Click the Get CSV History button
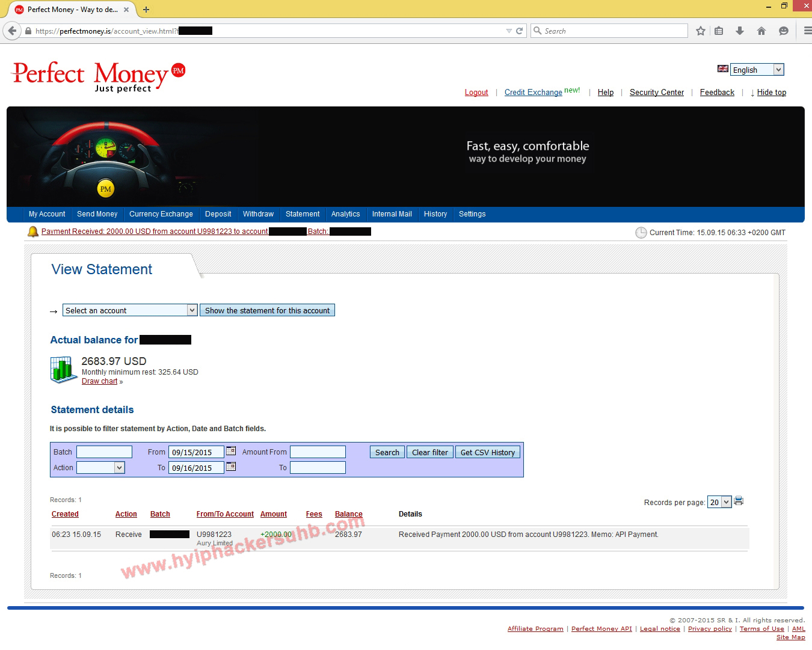This screenshot has width=812, height=650. (488, 452)
